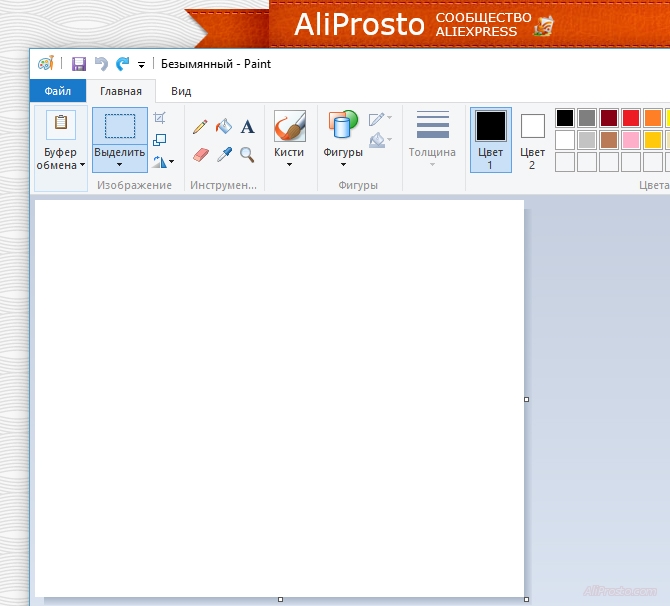Pick the red color swatch
670x606 pixels.
tap(631, 118)
